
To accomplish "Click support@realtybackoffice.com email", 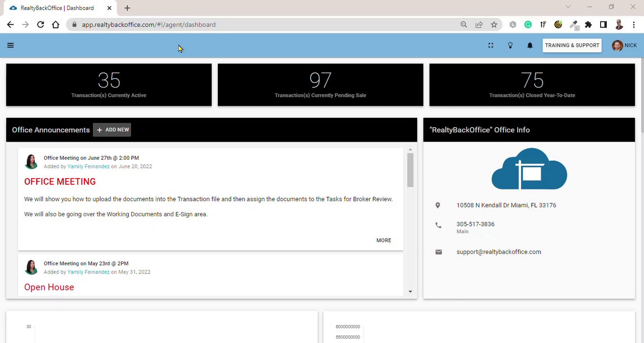I will coord(499,252).
